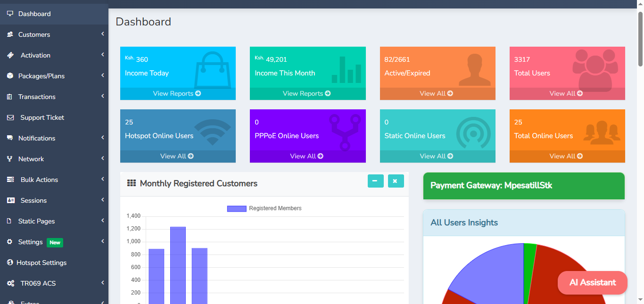Open the Customers menu item
The image size is (644, 304).
(x=54, y=34)
